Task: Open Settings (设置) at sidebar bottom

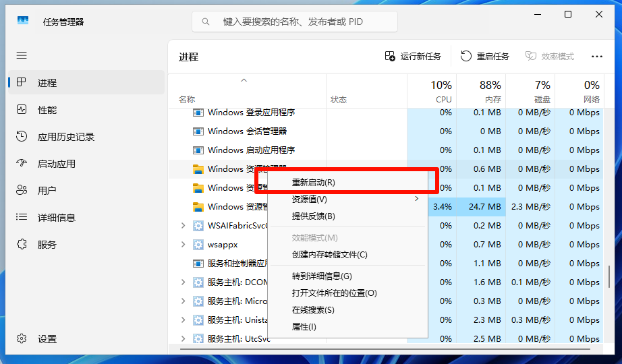Action: 86,338
